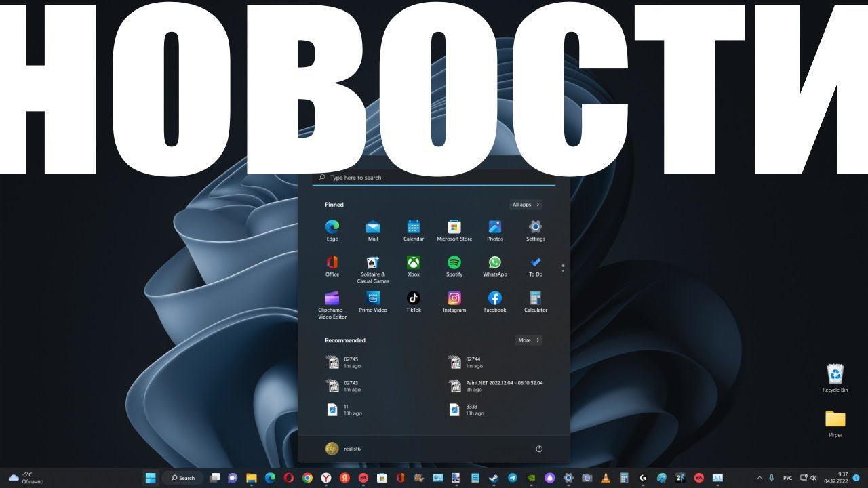Open the Xbox app
Viewport: 868px width, 488px height.
pyautogui.click(x=414, y=266)
